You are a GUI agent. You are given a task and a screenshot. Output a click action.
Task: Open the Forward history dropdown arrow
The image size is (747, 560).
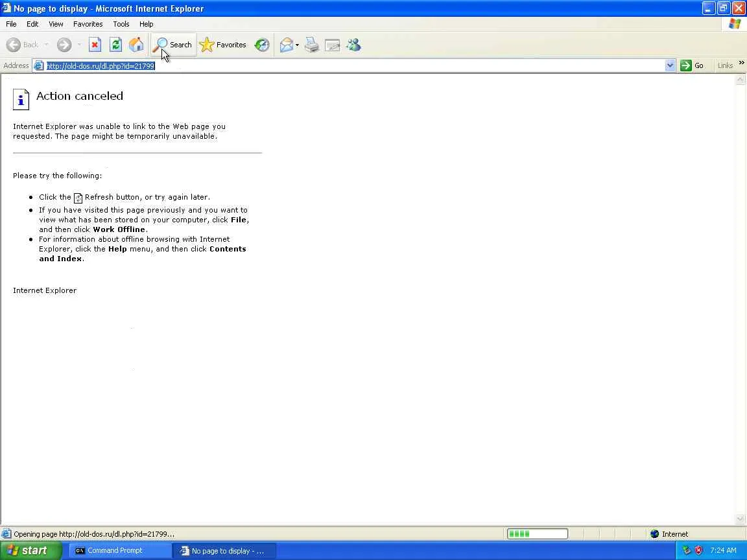[79, 45]
